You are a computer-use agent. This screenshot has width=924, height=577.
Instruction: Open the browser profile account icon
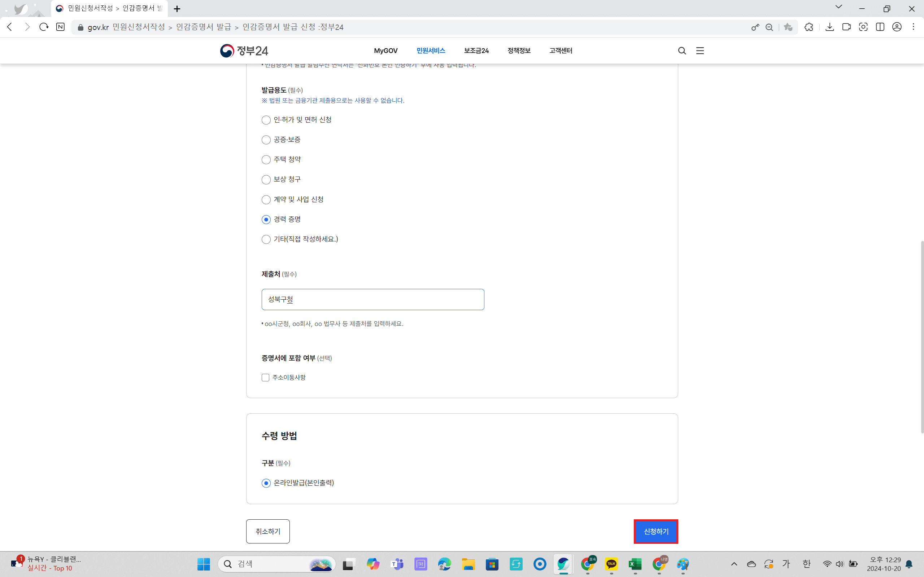(x=897, y=27)
